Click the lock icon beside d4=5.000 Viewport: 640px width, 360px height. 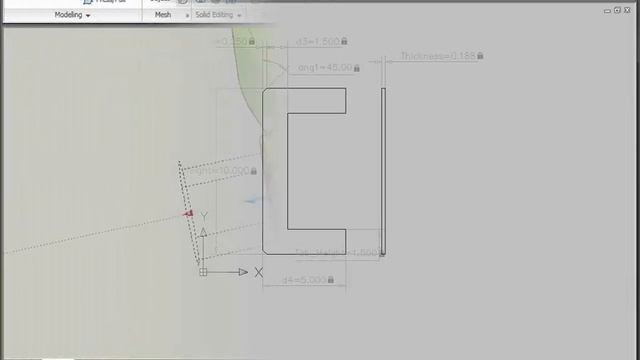click(x=331, y=279)
